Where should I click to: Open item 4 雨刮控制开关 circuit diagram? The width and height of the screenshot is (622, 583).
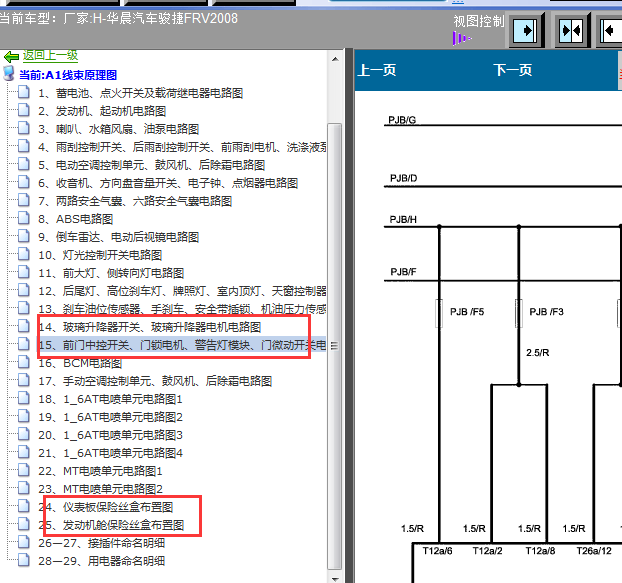pyautogui.click(x=182, y=147)
